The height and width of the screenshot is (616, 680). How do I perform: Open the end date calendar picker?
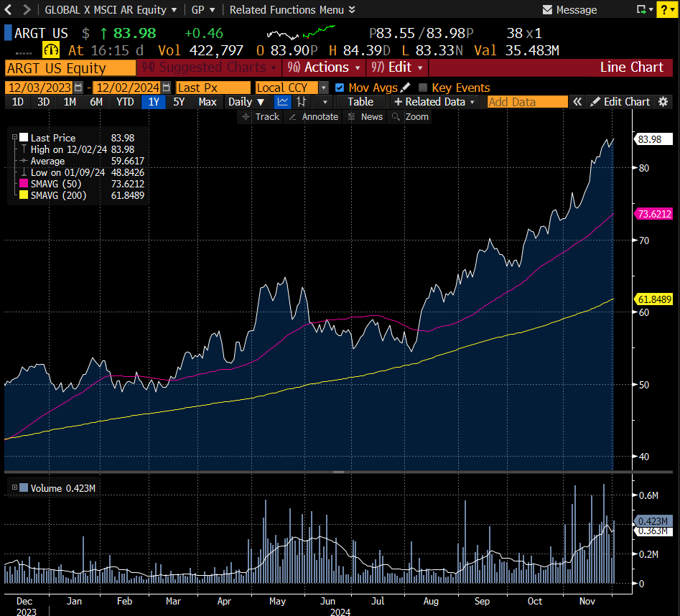point(166,88)
